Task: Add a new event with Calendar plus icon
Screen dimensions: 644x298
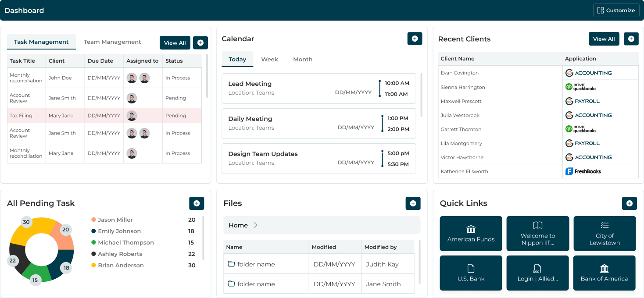Action: click(x=415, y=39)
